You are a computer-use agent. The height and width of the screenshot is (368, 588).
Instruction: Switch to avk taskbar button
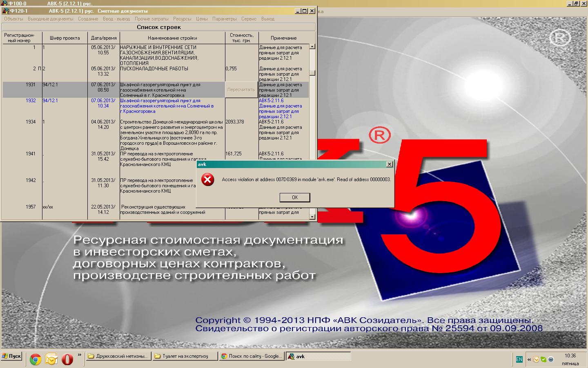(x=318, y=357)
